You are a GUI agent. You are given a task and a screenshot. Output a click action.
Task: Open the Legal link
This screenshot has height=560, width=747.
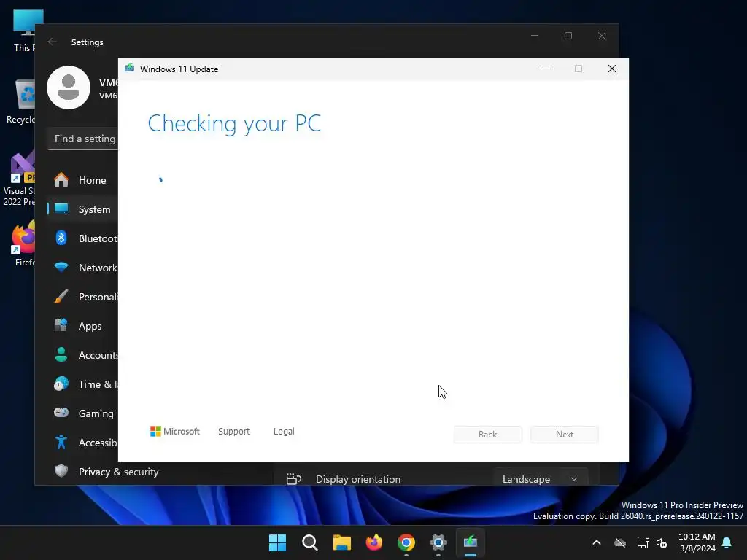pyautogui.click(x=284, y=432)
